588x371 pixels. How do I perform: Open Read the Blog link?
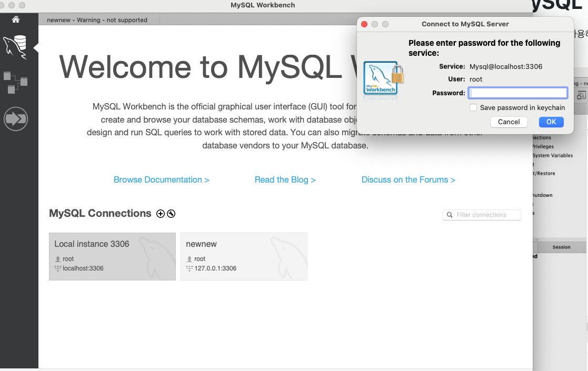285,180
